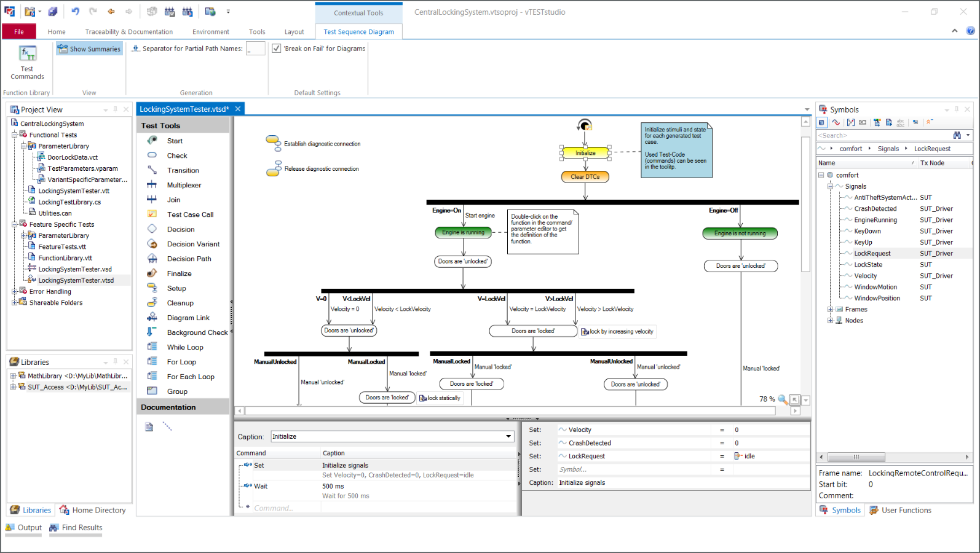Screen dimensions: 980x553
Task: Select the Multiplexer tool
Action: (x=184, y=185)
